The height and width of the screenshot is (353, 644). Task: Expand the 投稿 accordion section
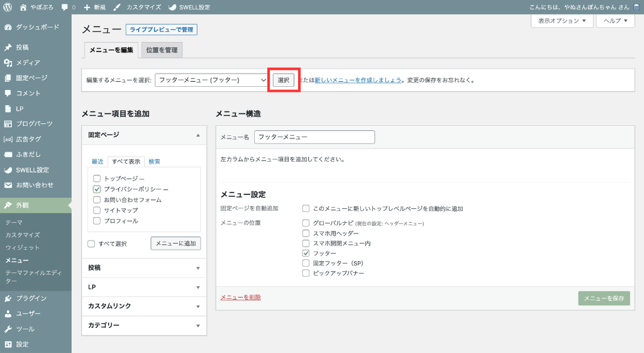point(144,268)
